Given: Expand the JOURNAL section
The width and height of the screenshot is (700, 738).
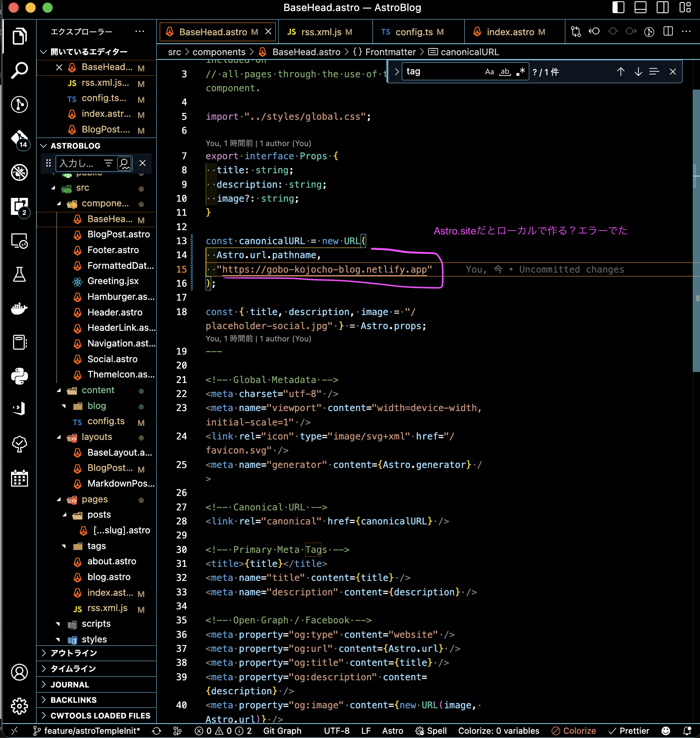Looking at the screenshot, I should click(96, 684).
